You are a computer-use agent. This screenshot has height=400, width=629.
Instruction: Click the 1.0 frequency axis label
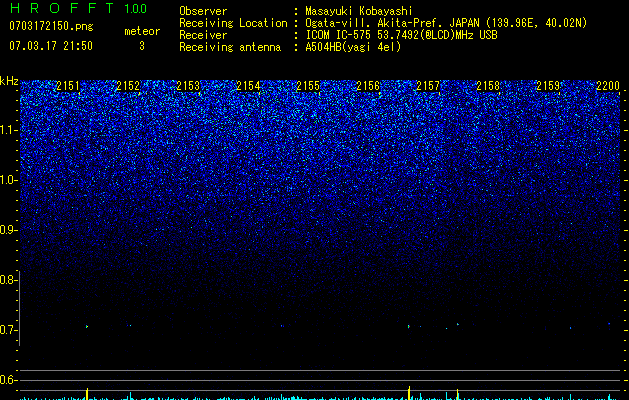point(9,180)
